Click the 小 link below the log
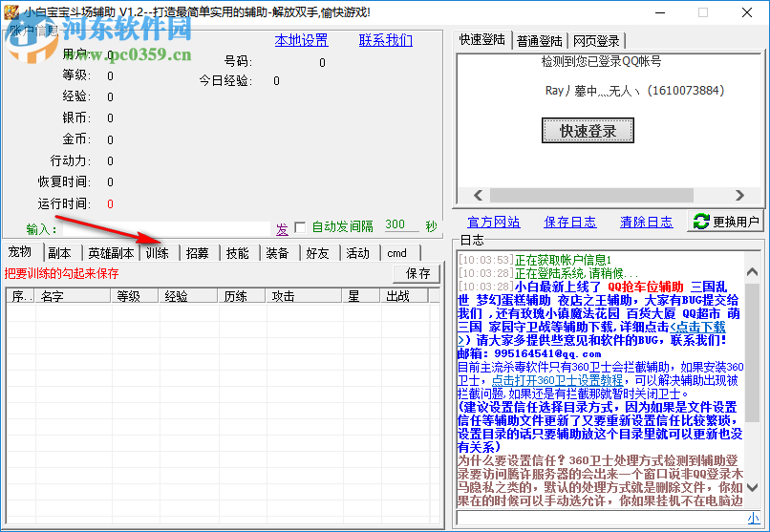Screen dimensions: 770x532 [x=752, y=519]
